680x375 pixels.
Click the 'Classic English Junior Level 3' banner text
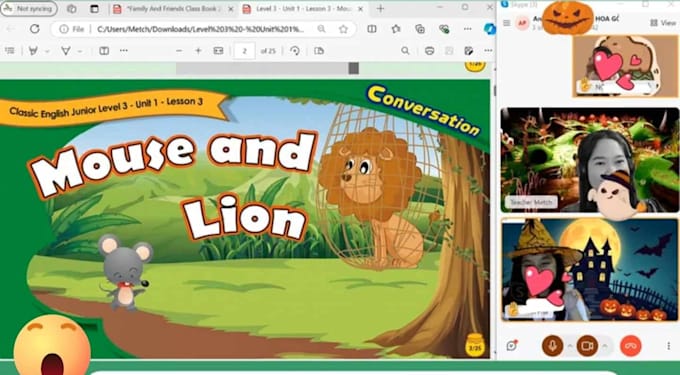click(x=106, y=108)
